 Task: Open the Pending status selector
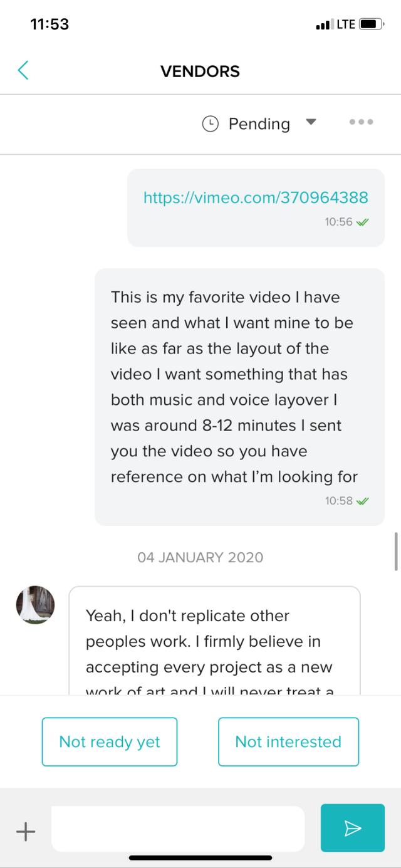259,123
